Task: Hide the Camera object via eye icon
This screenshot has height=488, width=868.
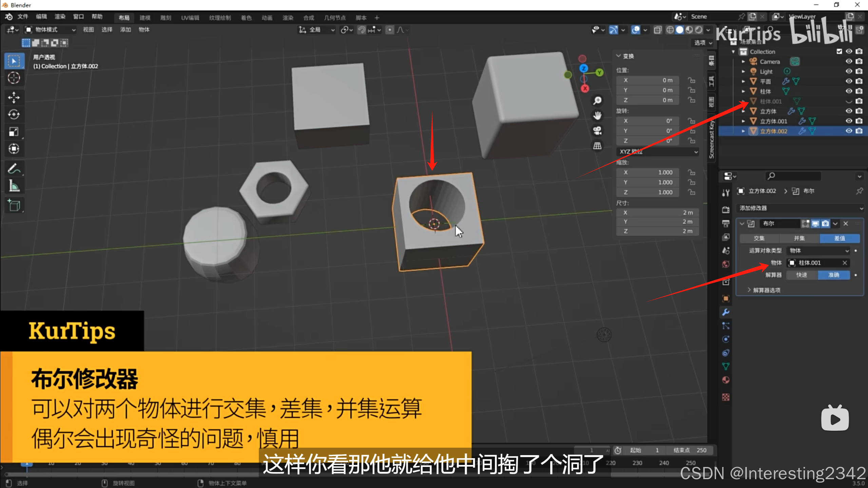Action: pos(849,61)
